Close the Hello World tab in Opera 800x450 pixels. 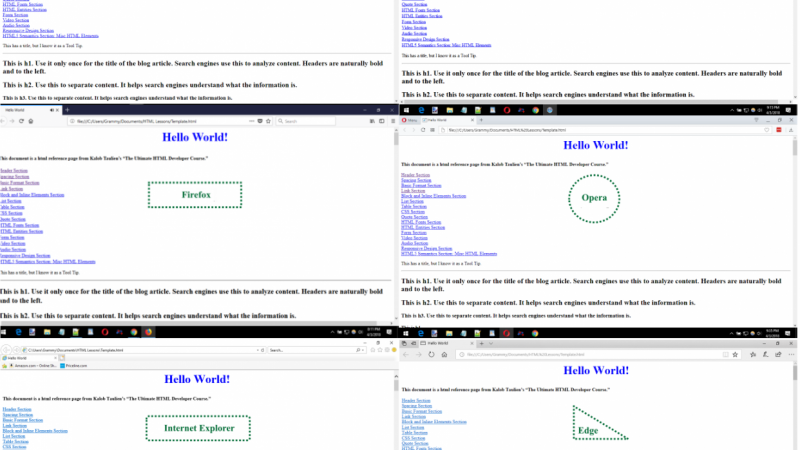coord(472,120)
